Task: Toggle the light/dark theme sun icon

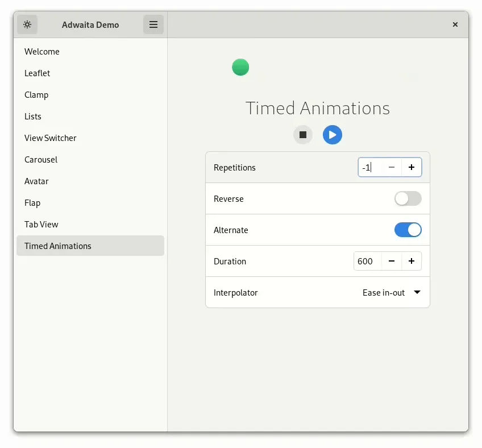Action: (27, 24)
